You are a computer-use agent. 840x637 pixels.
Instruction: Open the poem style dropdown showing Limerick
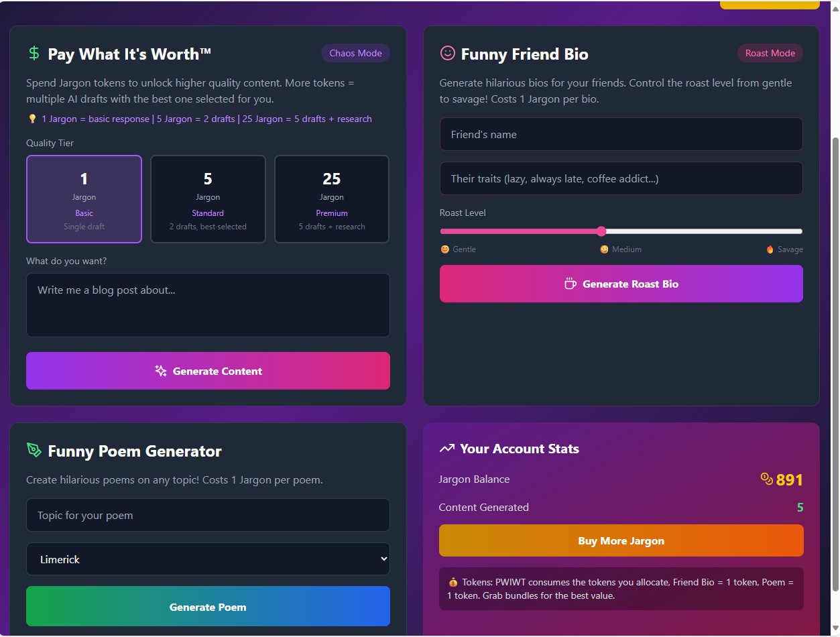click(208, 559)
